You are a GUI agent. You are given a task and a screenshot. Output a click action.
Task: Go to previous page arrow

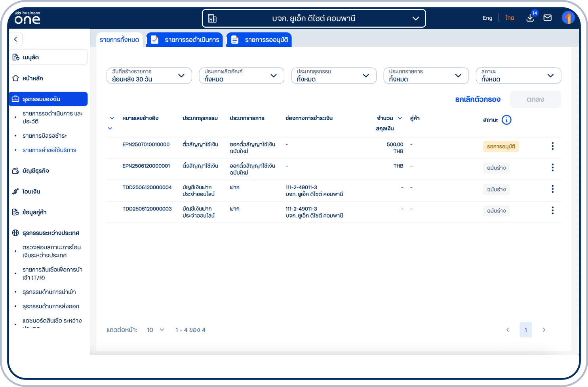pos(508,330)
